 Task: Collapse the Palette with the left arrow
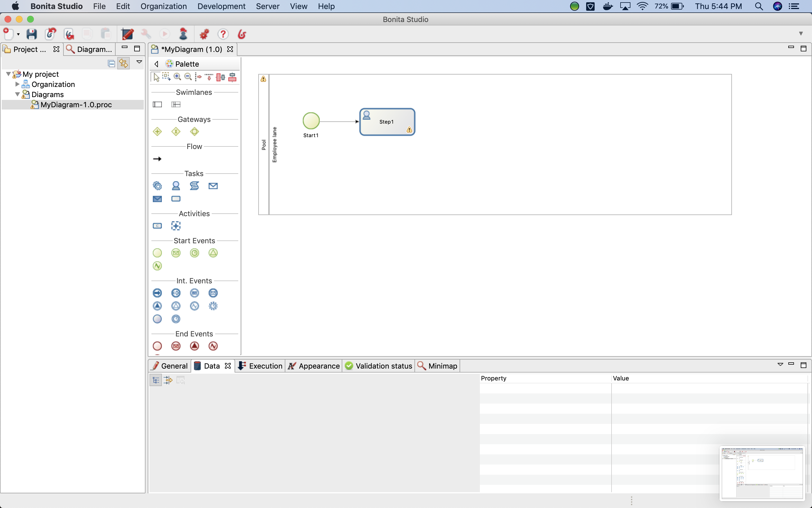156,64
